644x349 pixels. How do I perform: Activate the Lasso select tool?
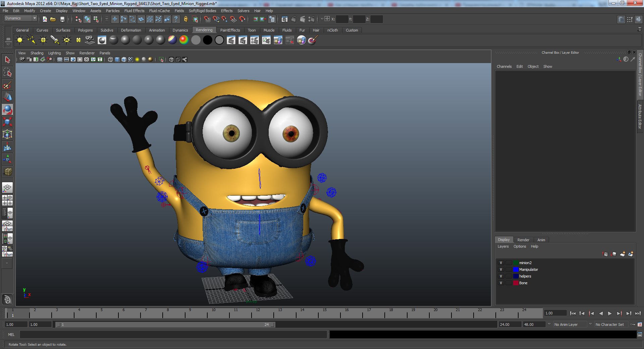pos(7,72)
